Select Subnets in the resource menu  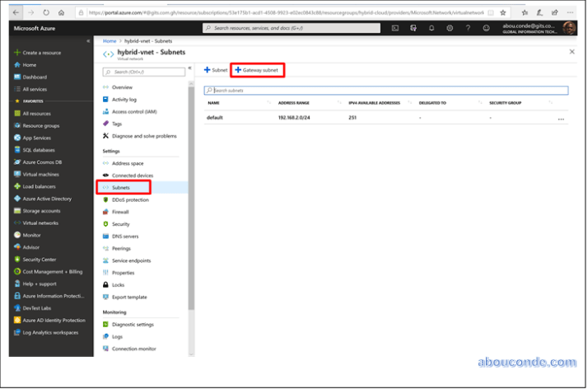point(121,188)
